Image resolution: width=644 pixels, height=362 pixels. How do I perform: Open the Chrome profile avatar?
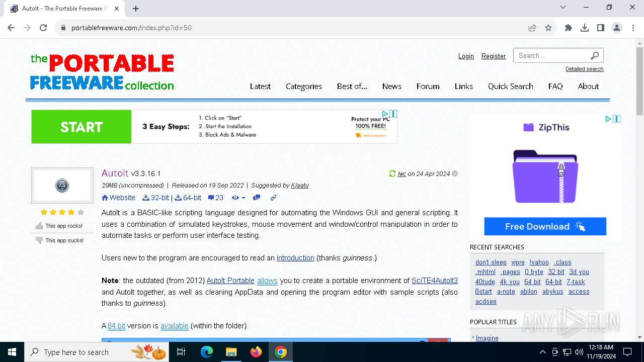(x=617, y=28)
